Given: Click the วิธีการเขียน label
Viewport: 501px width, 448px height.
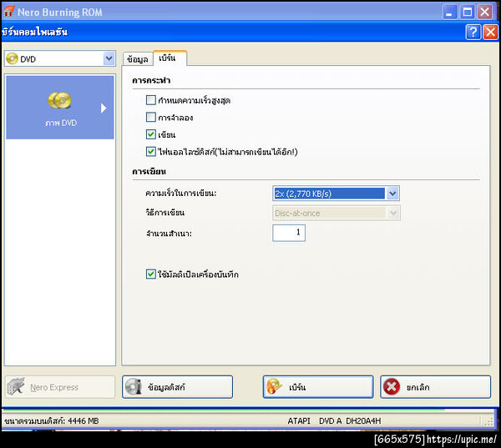Looking at the screenshot, I should tap(164, 213).
